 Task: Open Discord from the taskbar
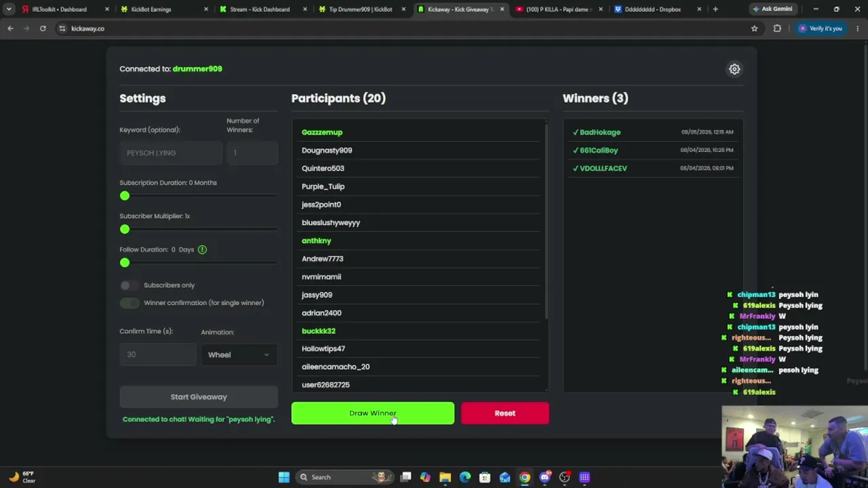tap(545, 477)
